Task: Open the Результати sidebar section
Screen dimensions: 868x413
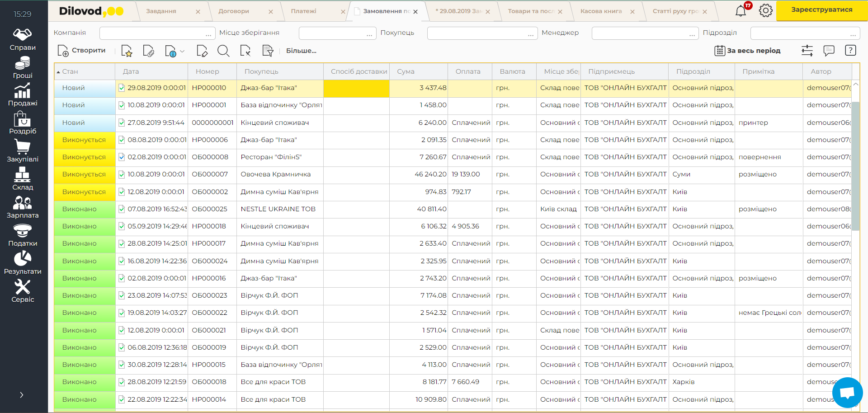Action: 23,263
